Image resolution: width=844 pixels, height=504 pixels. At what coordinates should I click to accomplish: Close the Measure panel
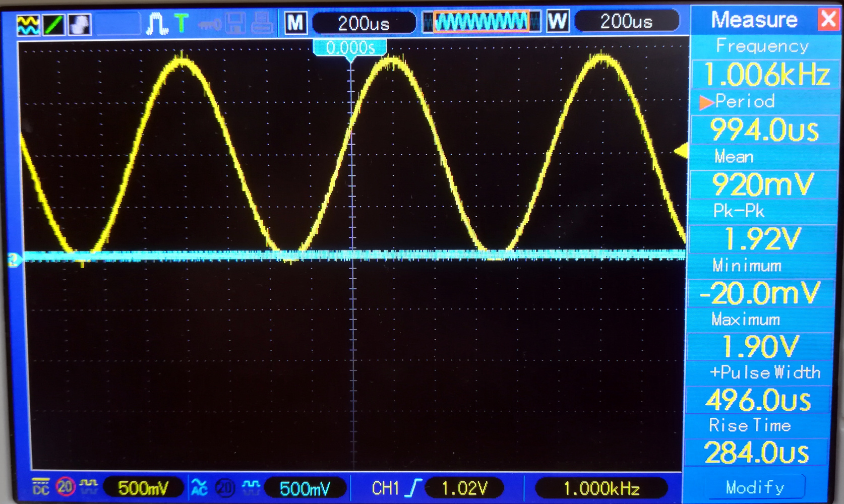click(828, 20)
